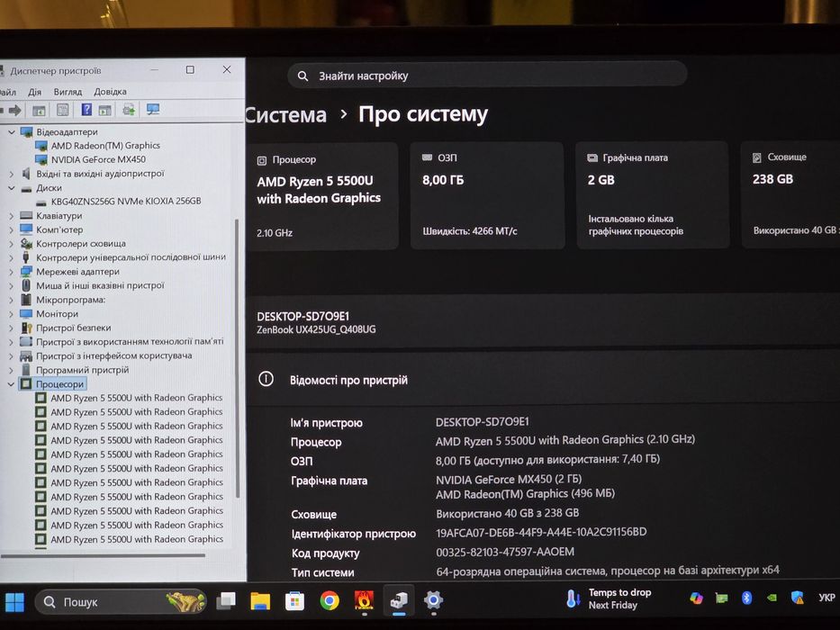Toggle the console tree pane toolbar icon
The height and width of the screenshot is (630, 840).
39,111
